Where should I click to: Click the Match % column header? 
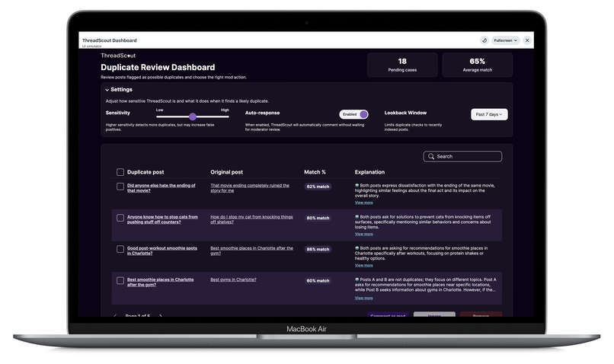click(315, 172)
